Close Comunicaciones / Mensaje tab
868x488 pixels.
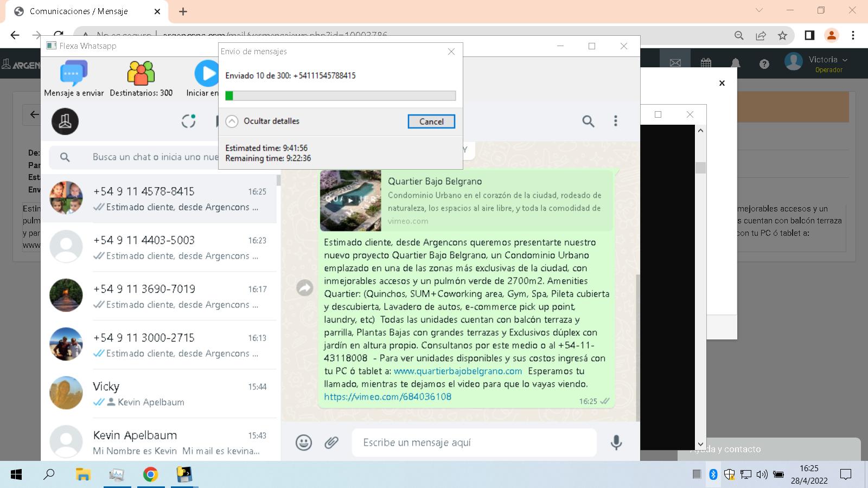click(x=157, y=11)
